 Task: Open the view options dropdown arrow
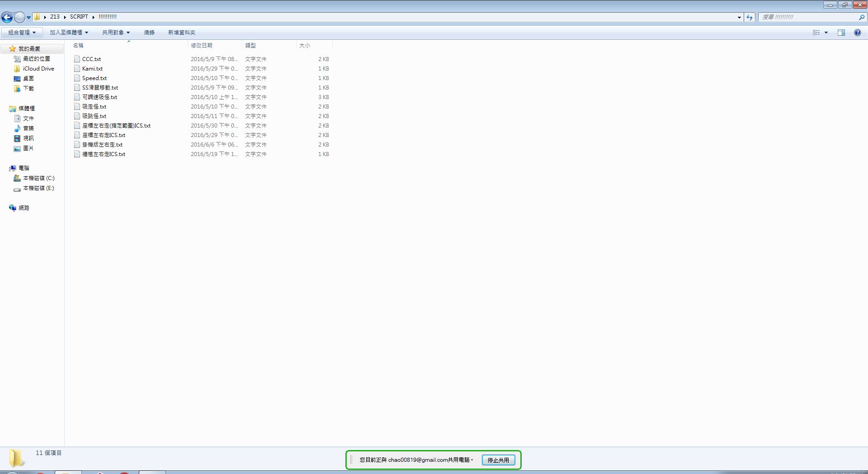point(826,33)
